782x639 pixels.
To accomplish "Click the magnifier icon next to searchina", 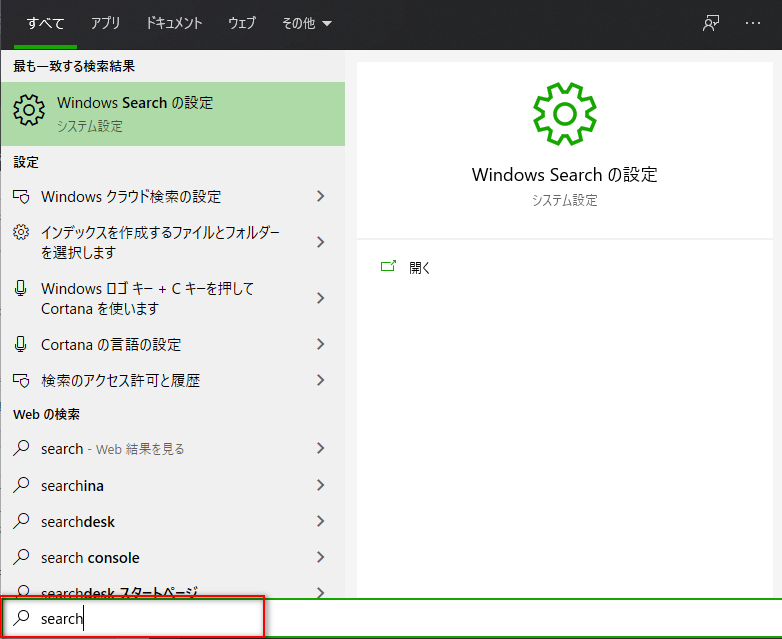I will (x=21, y=485).
